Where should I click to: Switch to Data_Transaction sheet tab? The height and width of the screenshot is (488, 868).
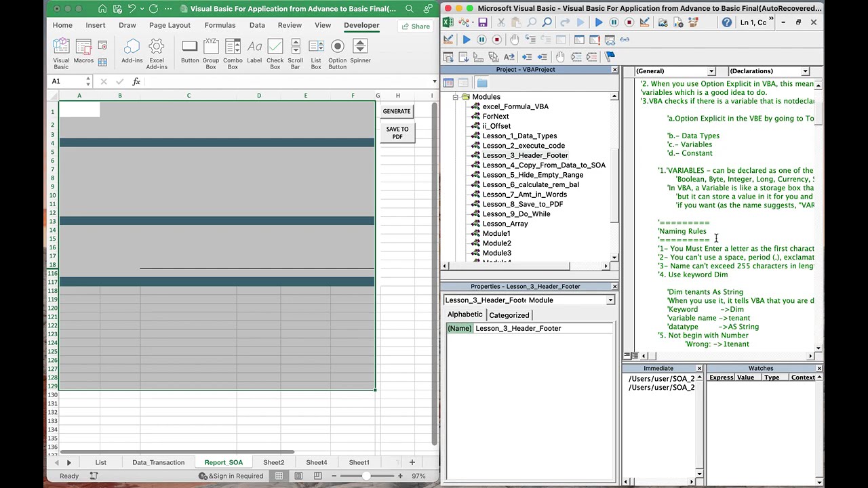(x=158, y=462)
